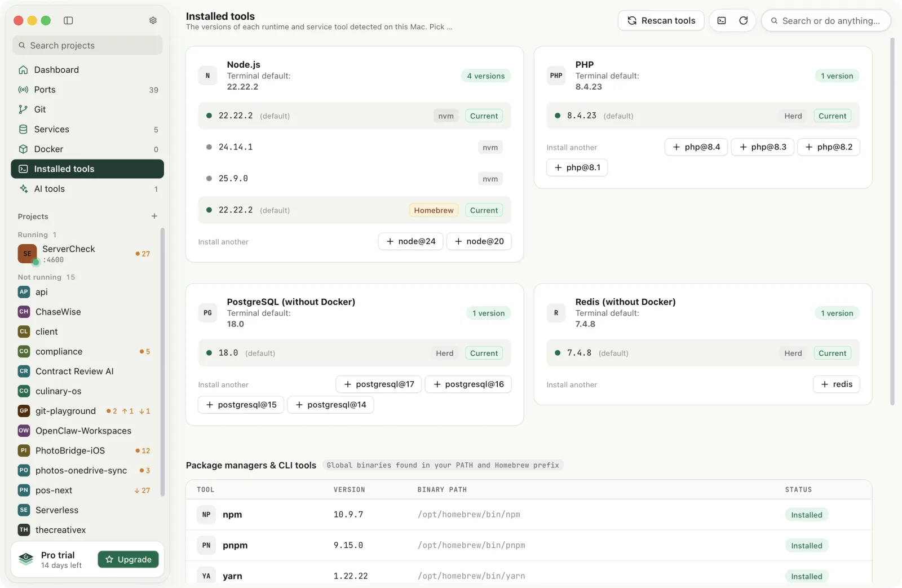The image size is (902, 588).
Task: Select PostgreSQL 18.0 Herd version row
Action: [x=355, y=353]
